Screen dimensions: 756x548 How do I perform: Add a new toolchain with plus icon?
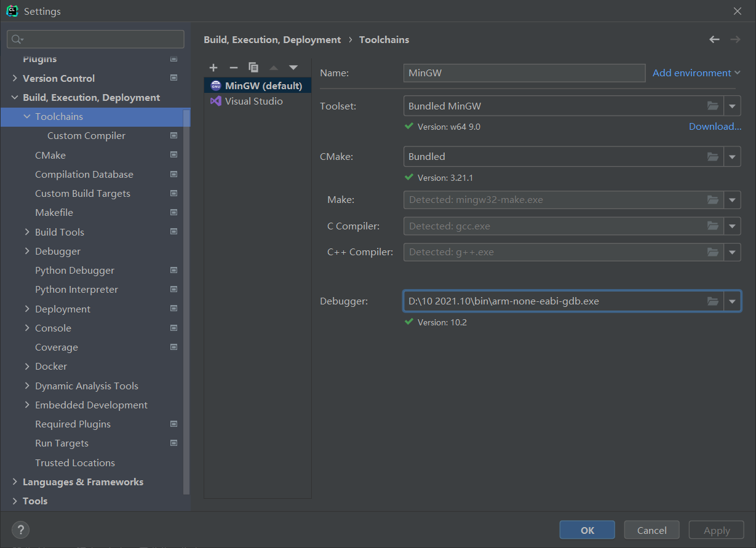point(213,68)
